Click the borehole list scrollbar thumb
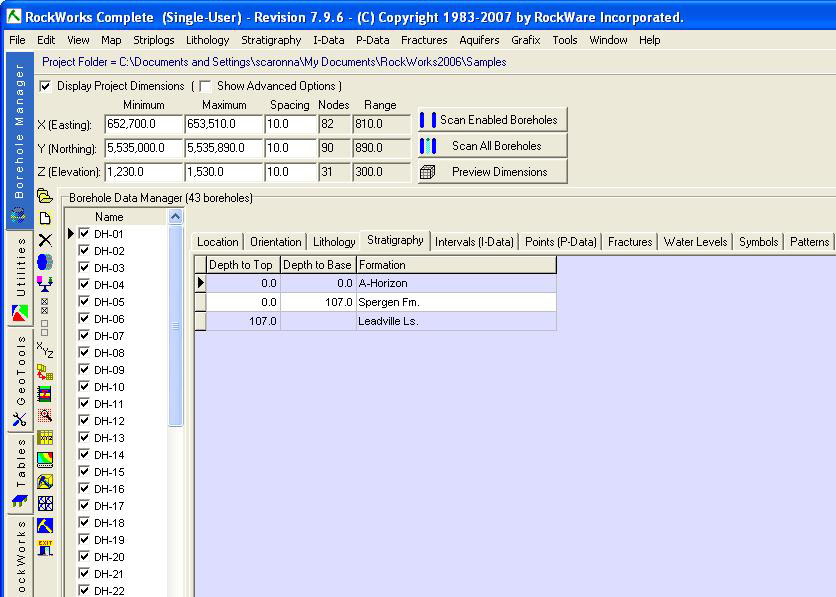Image resolution: width=836 pixels, height=597 pixels. tap(175, 326)
